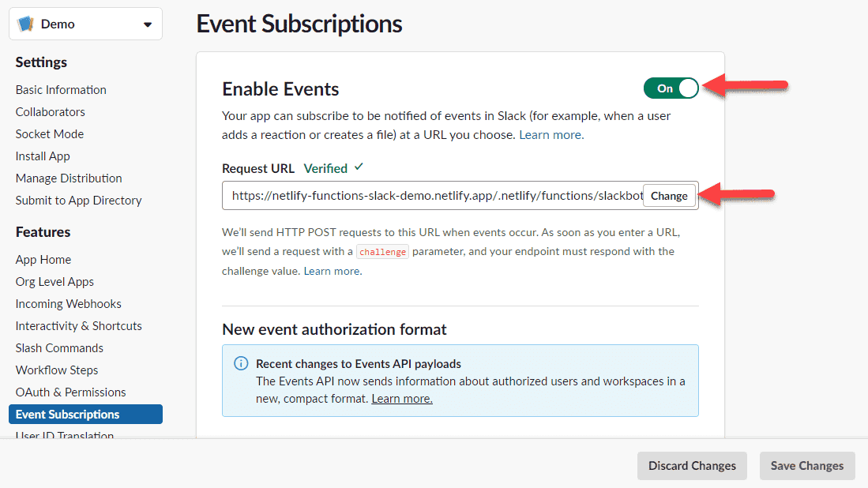868x488 pixels.
Task: Open User ID Translation page
Action: click(65, 435)
